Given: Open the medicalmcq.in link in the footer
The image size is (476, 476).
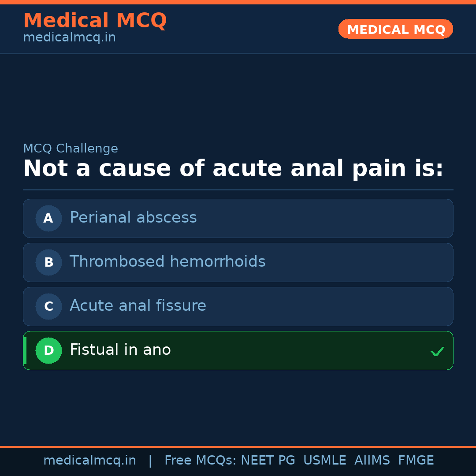Looking at the screenshot, I should pos(89,461).
